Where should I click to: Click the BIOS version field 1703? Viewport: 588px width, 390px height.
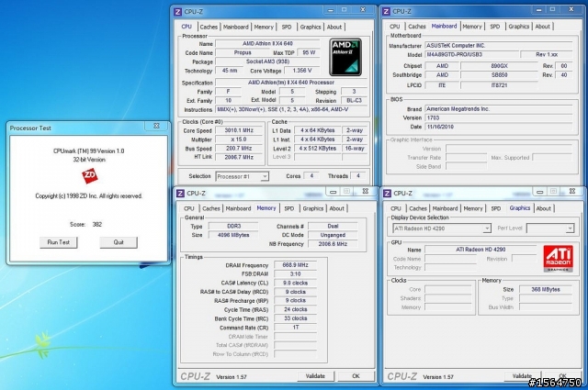click(499, 118)
